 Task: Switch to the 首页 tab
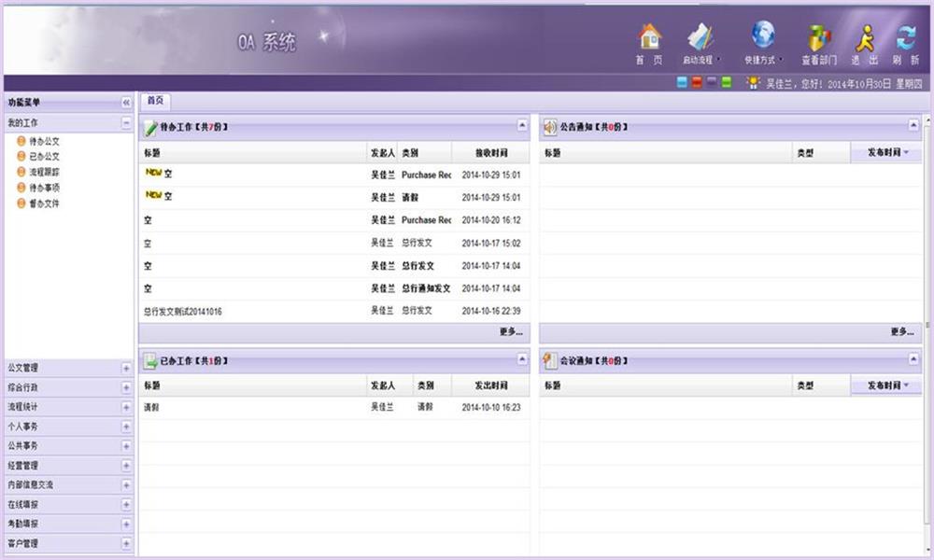click(x=155, y=101)
